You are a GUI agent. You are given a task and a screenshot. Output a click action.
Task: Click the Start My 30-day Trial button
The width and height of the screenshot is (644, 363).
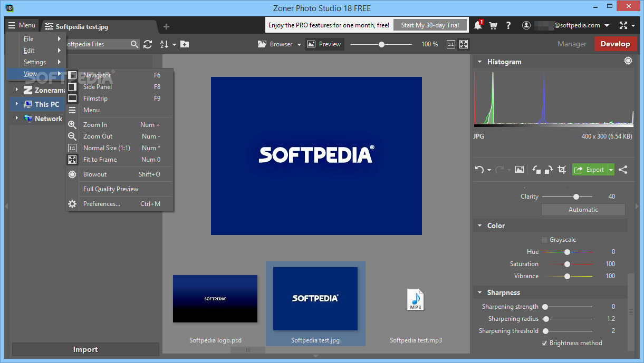click(430, 25)
